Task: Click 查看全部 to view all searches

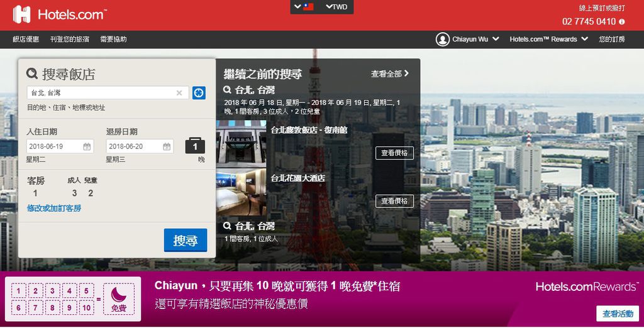Action: point(390,74)
